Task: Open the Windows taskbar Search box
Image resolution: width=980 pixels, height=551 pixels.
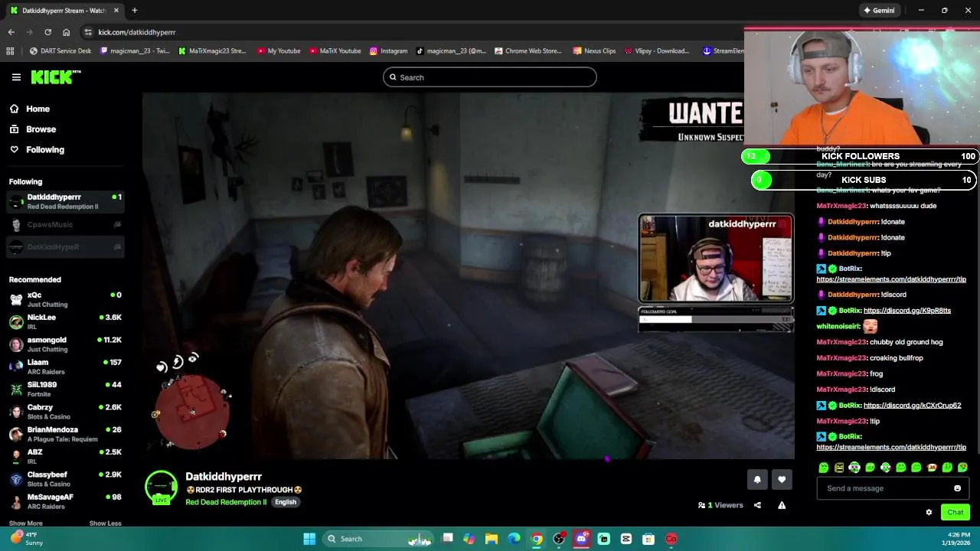Action: 377,539
